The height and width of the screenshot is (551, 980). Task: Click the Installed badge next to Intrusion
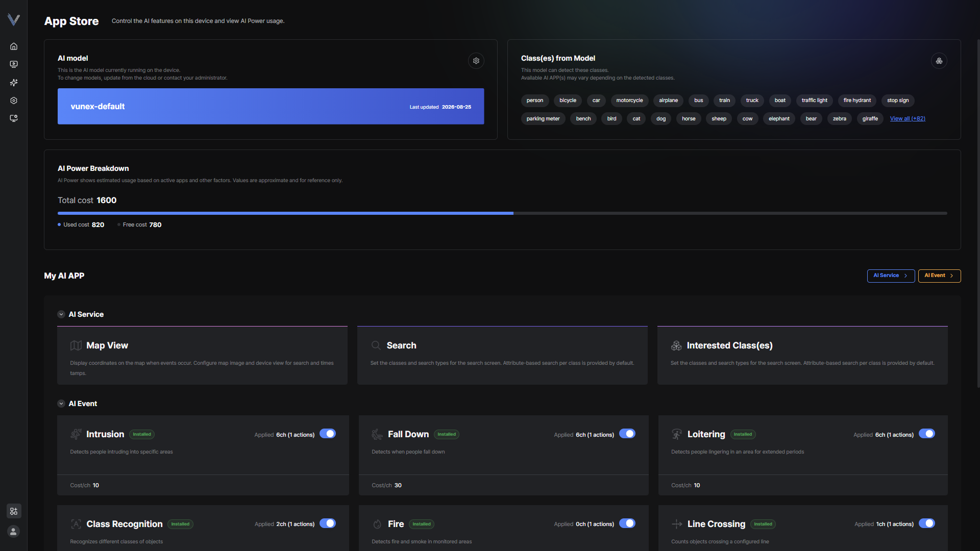tap(142, 435)
